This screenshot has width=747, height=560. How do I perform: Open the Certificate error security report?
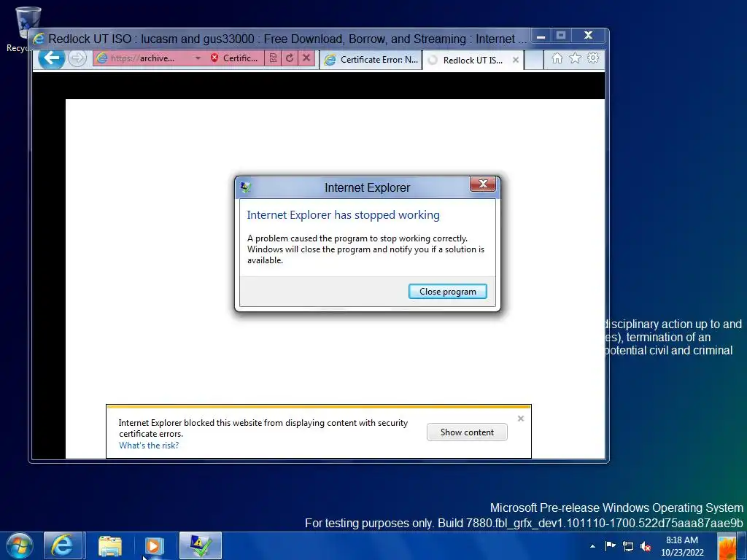(x=234, y=58)
